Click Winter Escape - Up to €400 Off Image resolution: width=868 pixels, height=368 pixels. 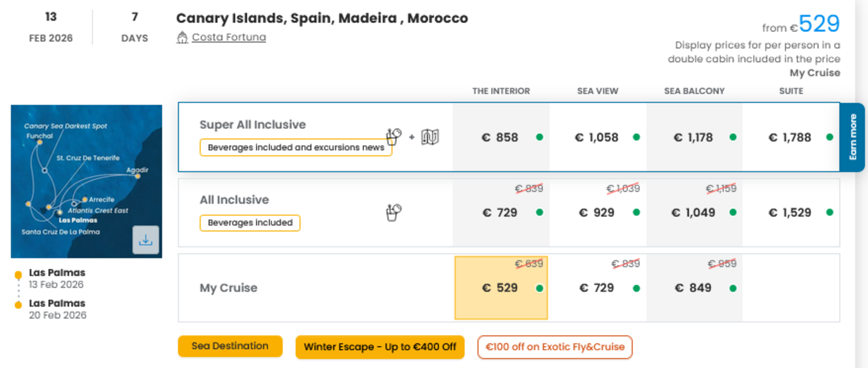tap(380, 347)
